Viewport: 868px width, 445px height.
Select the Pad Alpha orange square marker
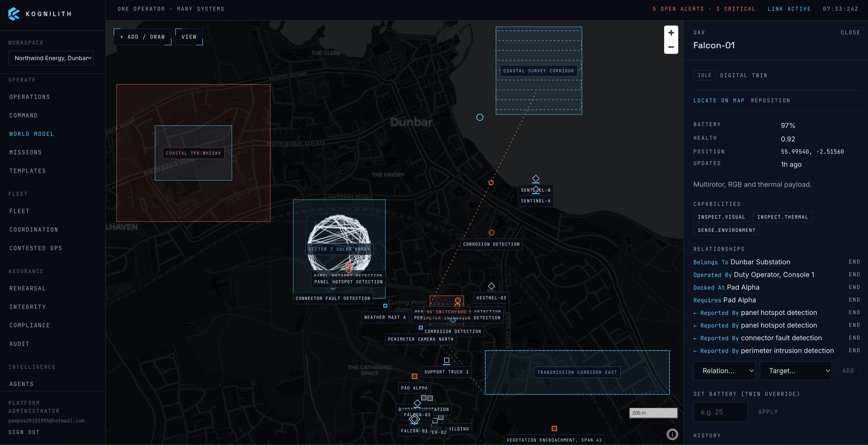[x=414, y=376]
